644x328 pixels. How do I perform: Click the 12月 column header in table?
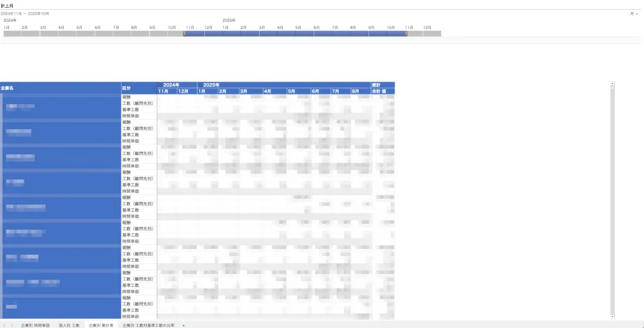coord(187,91)
